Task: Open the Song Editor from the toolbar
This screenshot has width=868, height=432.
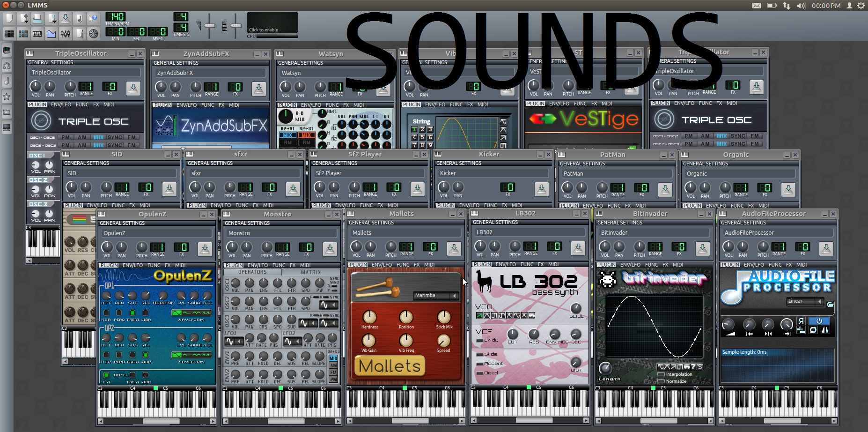Action: (x=9, y=34)
